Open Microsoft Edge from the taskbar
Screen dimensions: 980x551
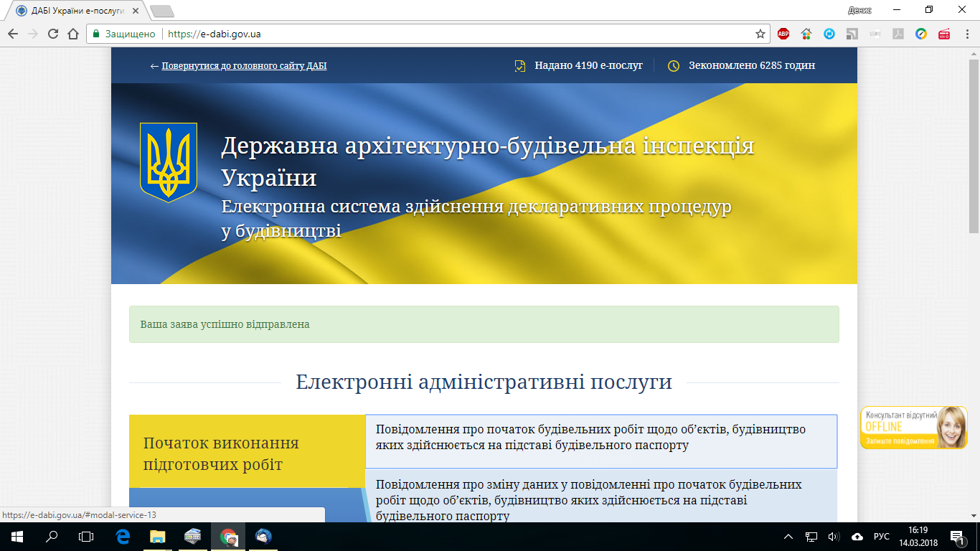click(123, 536)
